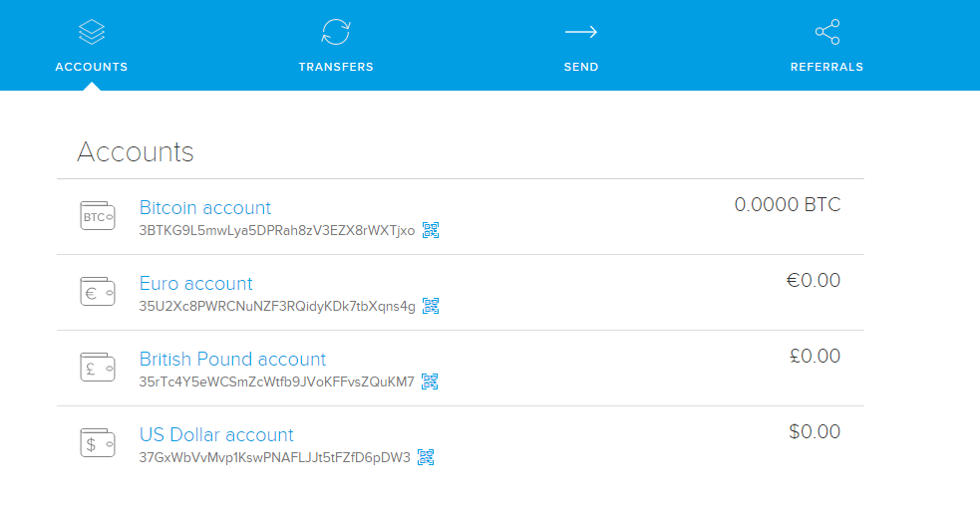Click the Euro wallet icon
Screen dimensions: 980x509
98,292
